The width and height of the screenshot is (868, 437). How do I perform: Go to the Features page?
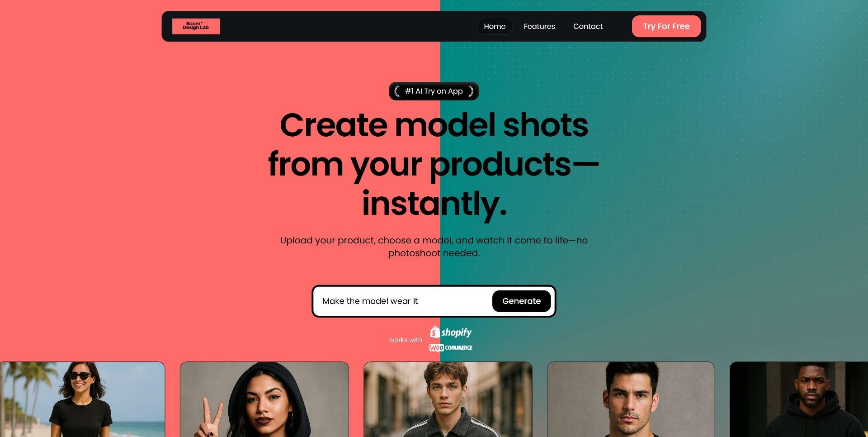tap(539, 26)
